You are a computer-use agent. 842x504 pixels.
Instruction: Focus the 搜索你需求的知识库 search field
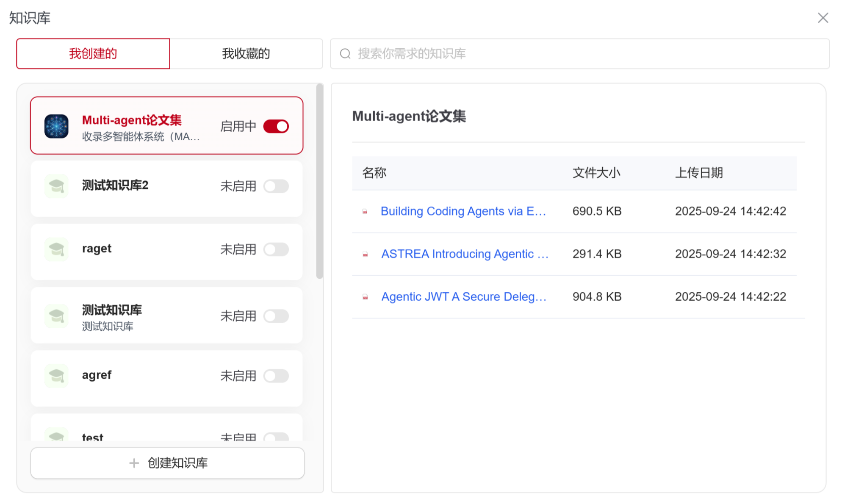(584, 54)
